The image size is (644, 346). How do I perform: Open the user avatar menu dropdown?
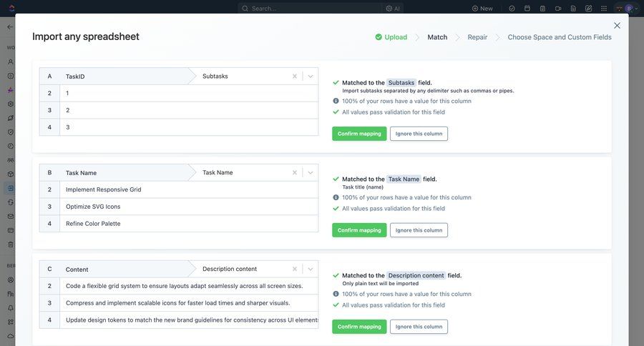(628, 8)
